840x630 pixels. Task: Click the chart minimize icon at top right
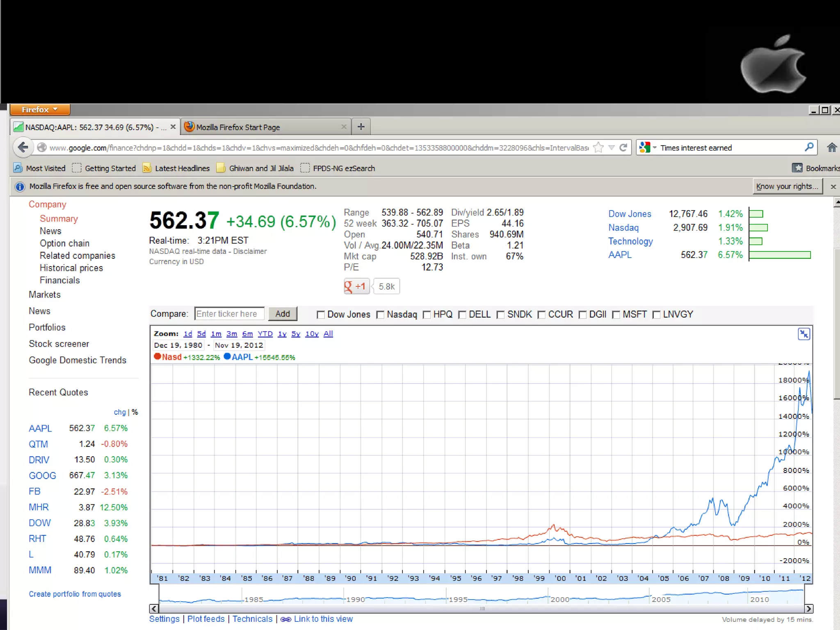[803, 334]
